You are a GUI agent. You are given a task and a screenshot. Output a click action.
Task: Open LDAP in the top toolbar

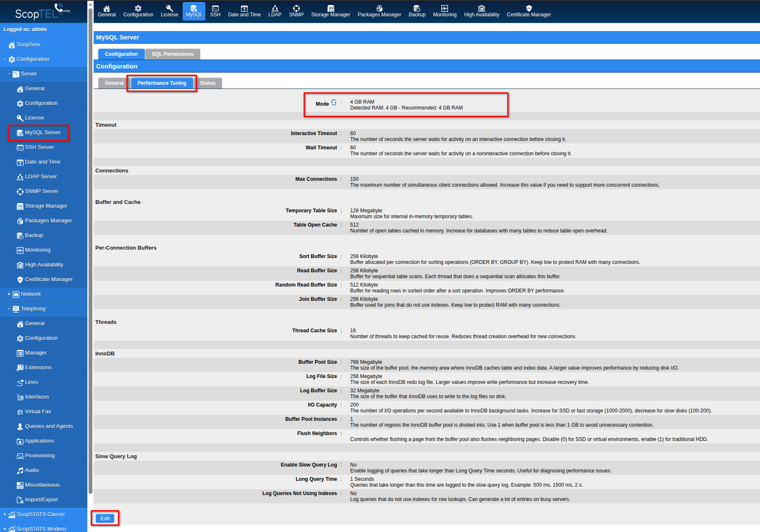pos(275,11)
